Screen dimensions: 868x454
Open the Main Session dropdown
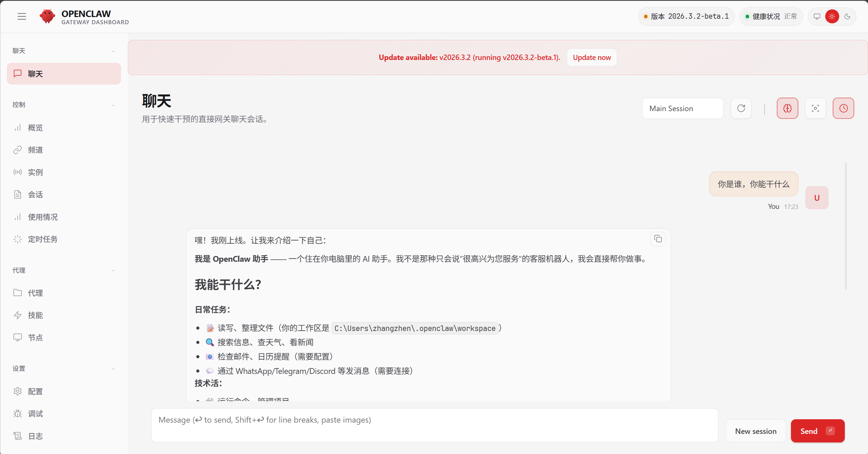click(682, 108)
